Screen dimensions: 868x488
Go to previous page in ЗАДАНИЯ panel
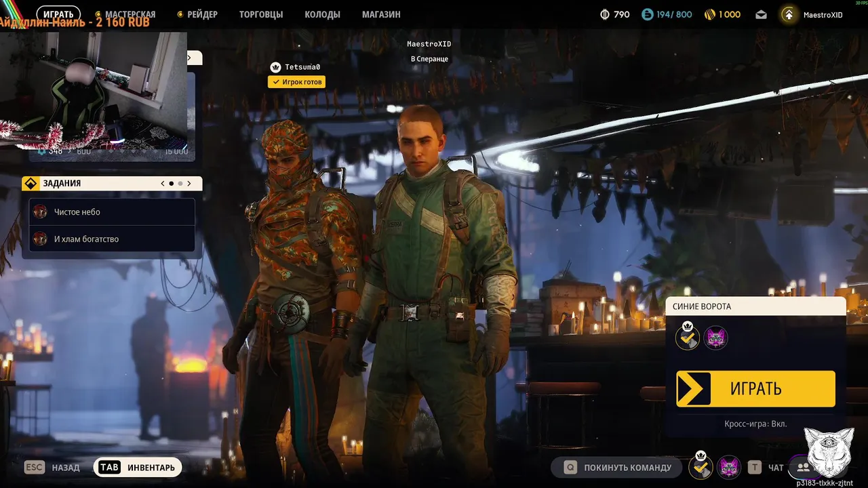click(x=163, y=184)
